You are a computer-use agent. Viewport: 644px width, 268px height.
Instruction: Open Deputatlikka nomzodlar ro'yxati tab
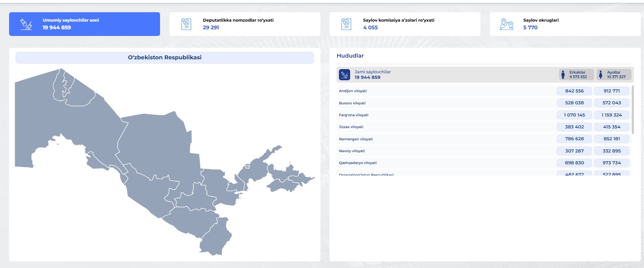(x=245, y=24)
